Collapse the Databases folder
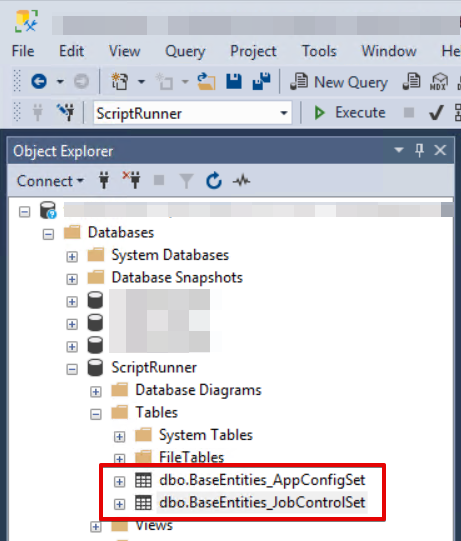 [48, 235]
